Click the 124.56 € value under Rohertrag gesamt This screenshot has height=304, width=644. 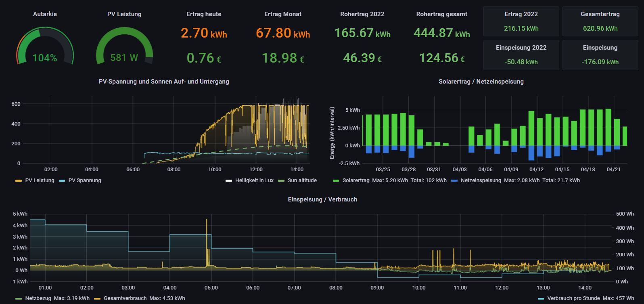coord(442,58)
